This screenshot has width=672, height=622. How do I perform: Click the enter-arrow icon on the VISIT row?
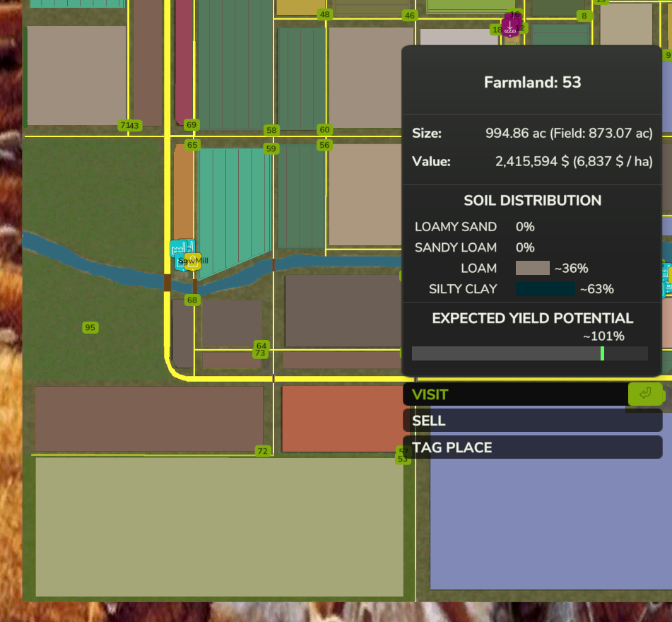645,394
